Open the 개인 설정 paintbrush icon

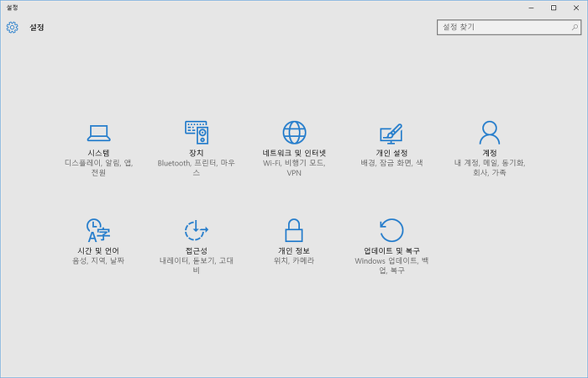[x=391, y=134]
